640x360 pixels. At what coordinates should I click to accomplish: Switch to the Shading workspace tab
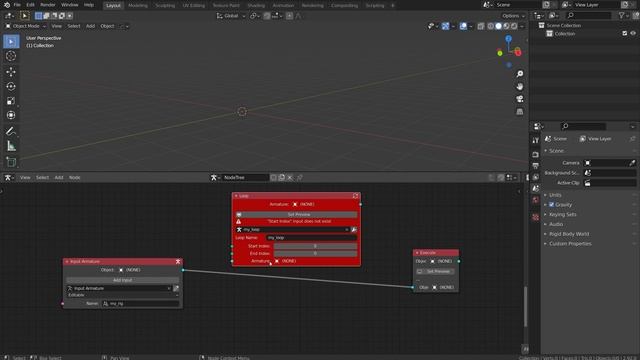[x=256, y=5]
